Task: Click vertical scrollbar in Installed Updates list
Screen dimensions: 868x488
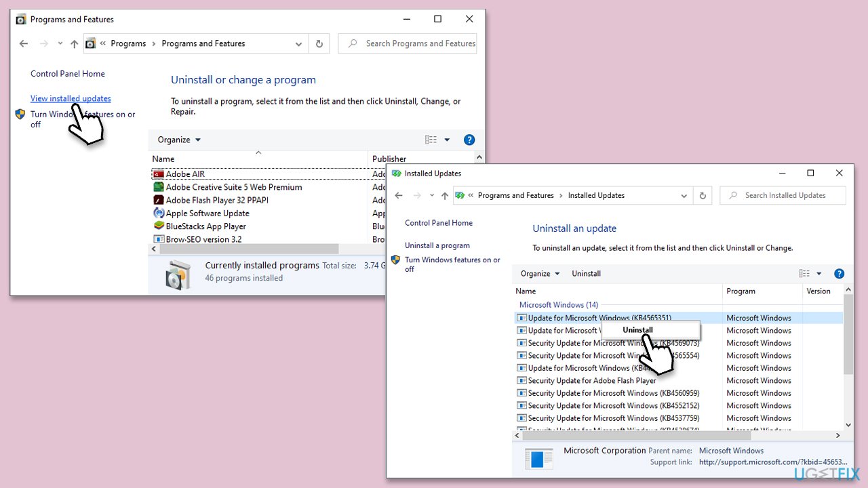Action: [x=848, y=335]
